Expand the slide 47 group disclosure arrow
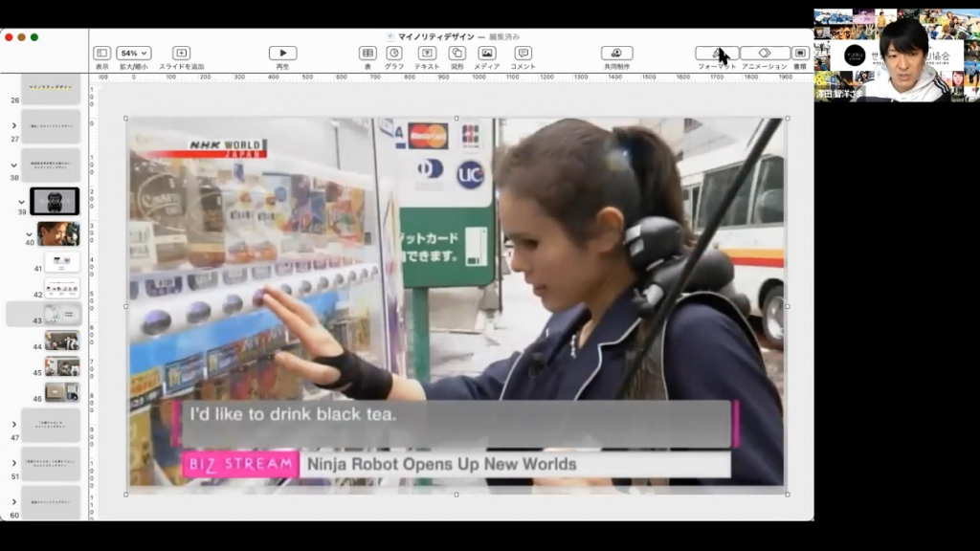The image size is (980, 551). point(13,425)
